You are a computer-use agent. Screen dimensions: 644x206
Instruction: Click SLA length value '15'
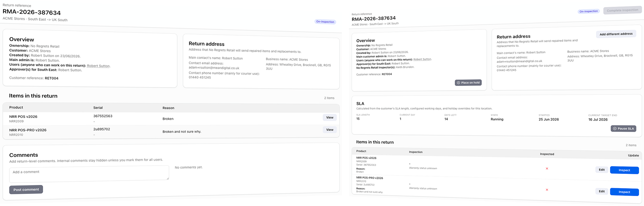[x=358, y=119]
